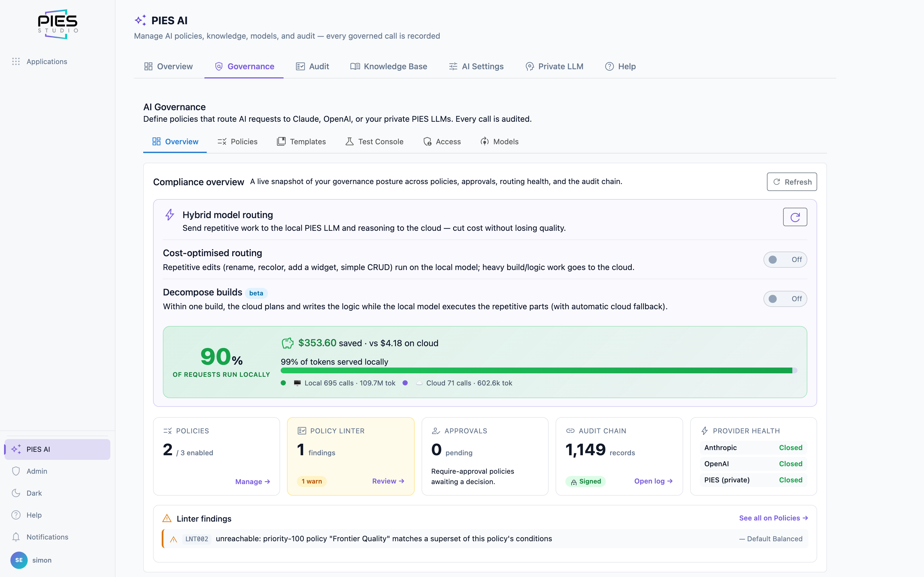The image size is (924, 577).
Task: Open the Audit tab
Action: (x=312, y=66)
